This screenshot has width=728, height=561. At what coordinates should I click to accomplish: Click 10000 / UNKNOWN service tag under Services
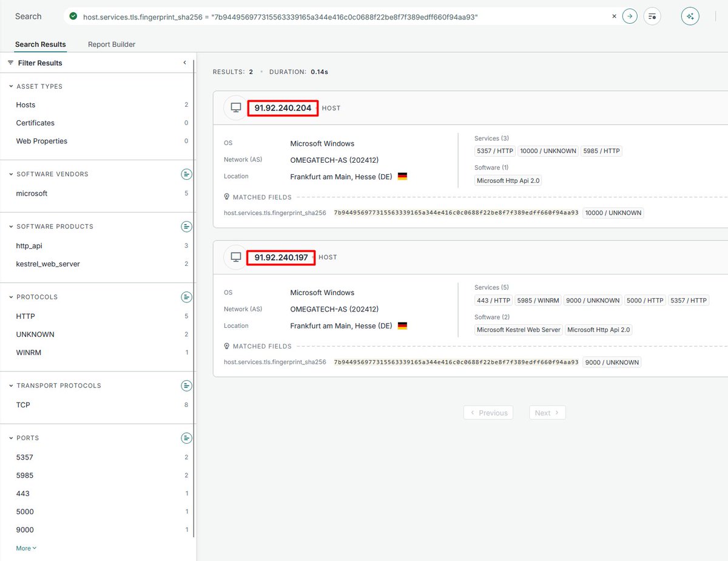click(x=548, y=151)
